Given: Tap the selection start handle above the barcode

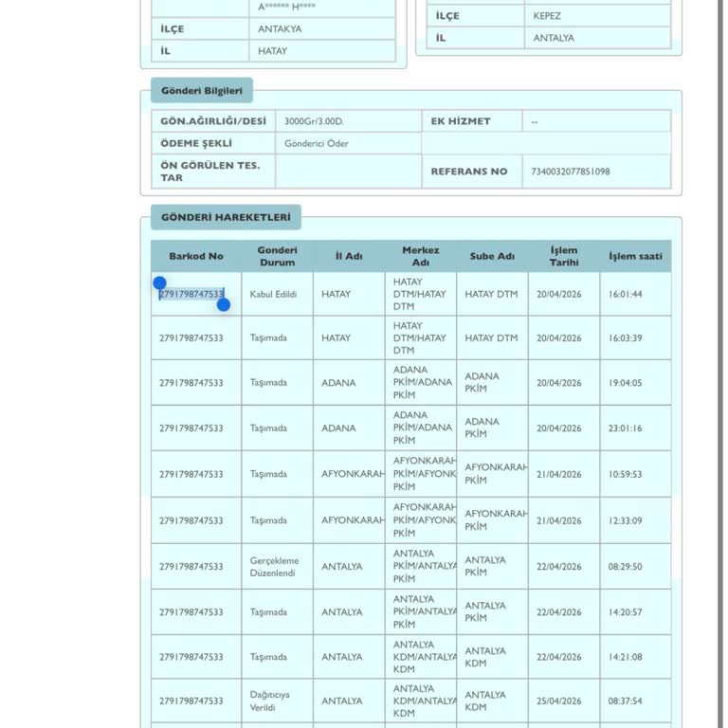Looking at the screenshot, I should [159, 282].
